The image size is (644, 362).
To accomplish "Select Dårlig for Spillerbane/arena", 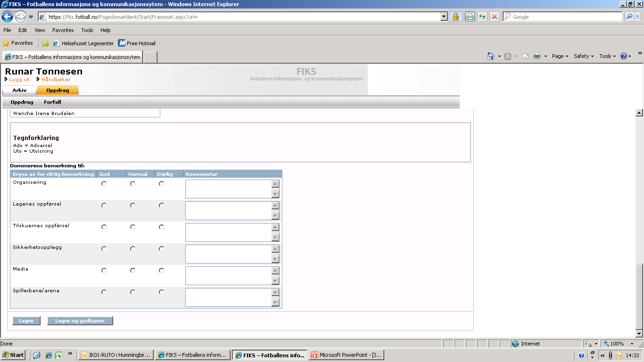I will point(162,292).
